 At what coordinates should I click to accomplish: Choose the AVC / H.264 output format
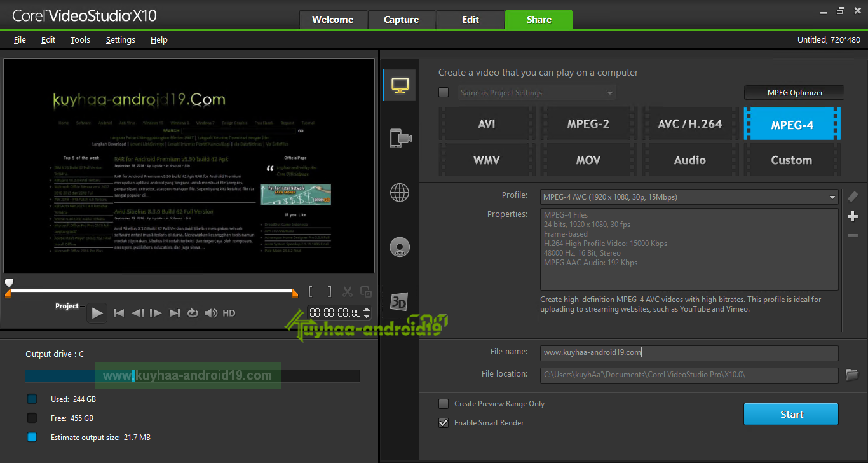pyautogui.click(x=690, y=124)
